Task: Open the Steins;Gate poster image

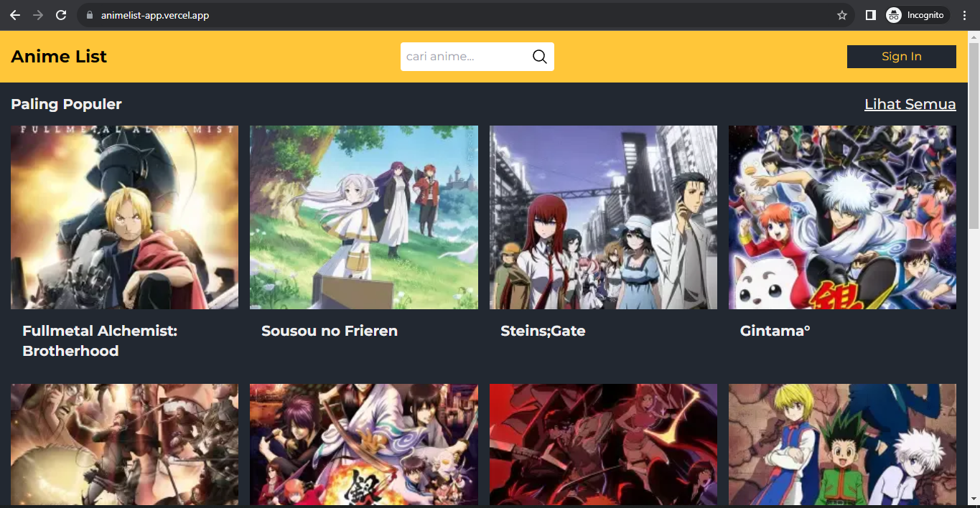Action: coord(603,217)
